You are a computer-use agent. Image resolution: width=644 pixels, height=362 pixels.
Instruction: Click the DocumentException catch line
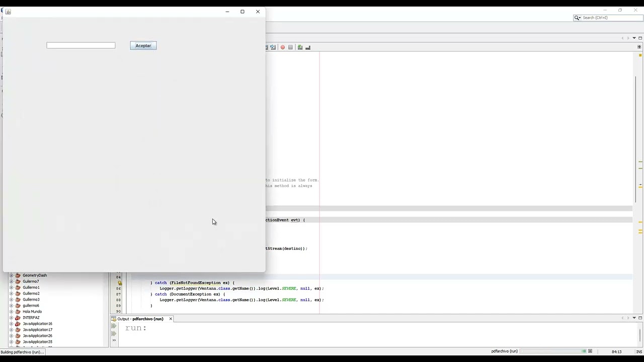(x=188, y=295)
